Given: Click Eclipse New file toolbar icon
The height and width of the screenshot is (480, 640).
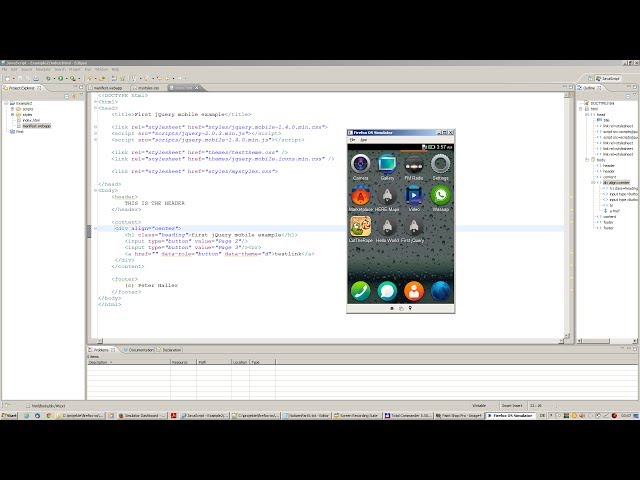Looking at the screenshot, I should point(7,78).
